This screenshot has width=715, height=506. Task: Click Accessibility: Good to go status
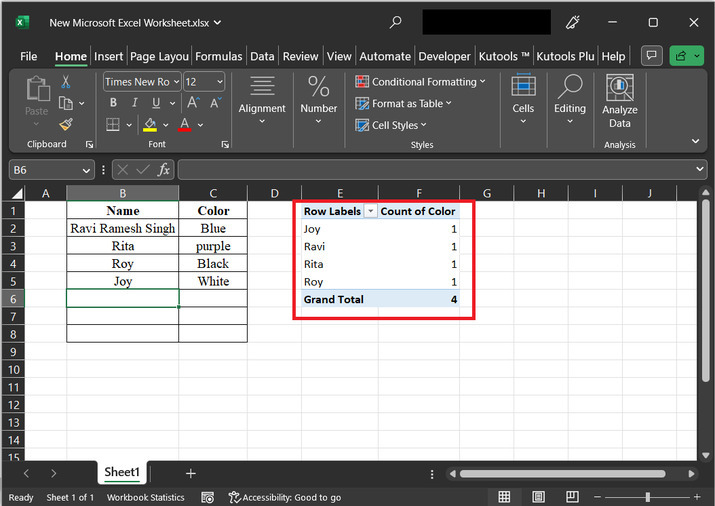tap(285, 497)
